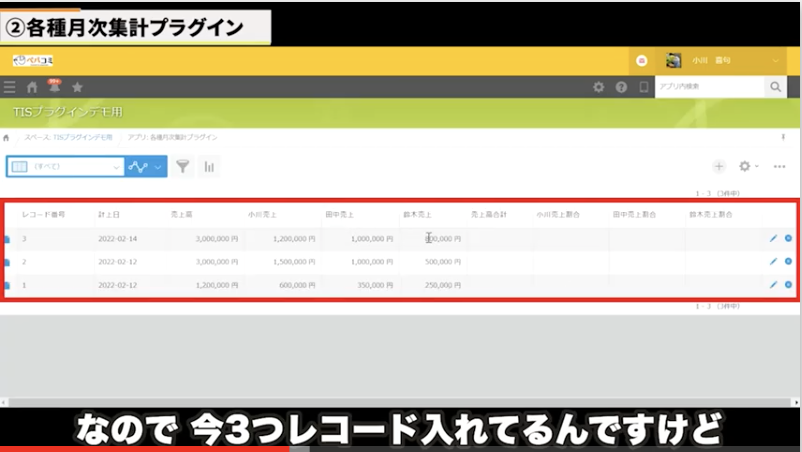This screenshot has width=802, height=452.
Task: Add a new record with plus icon
Action: coord(719,166)
